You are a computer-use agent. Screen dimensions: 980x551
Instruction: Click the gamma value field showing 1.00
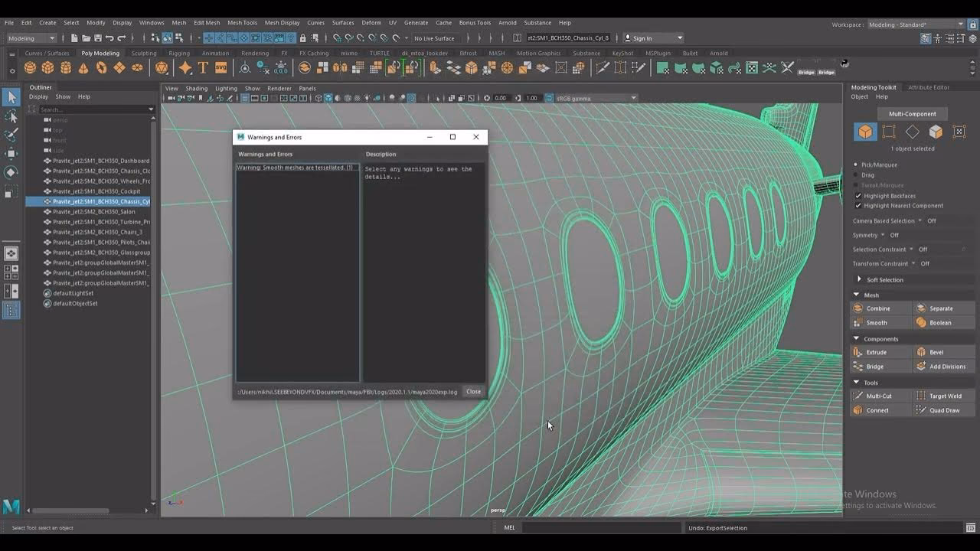tap(532, 98)
